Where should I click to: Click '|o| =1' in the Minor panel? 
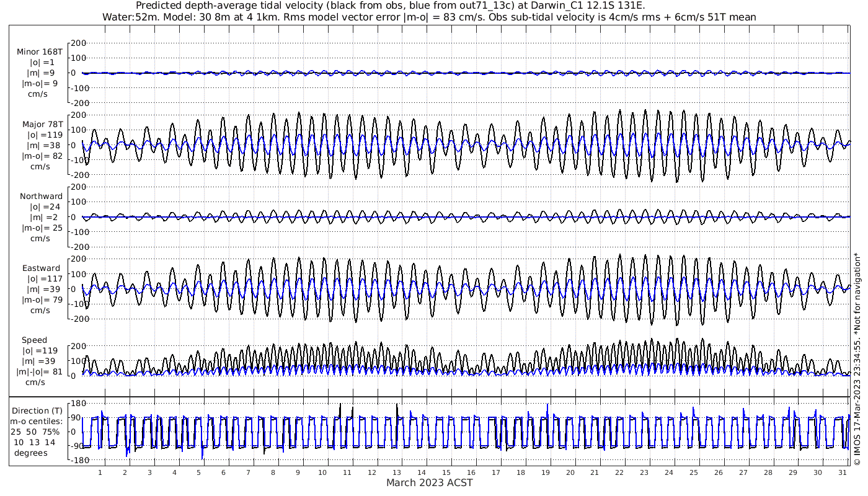[x=42, y=62]
